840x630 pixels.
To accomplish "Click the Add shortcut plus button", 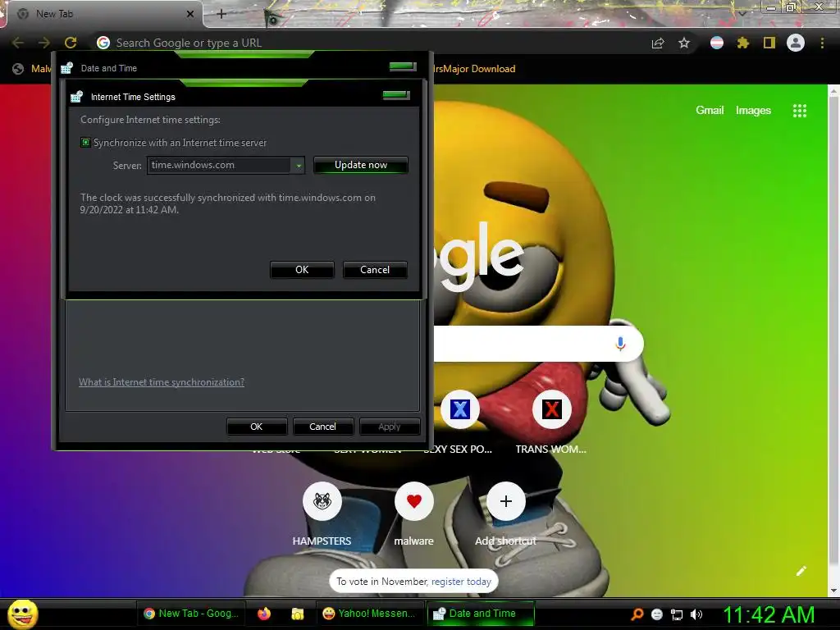I will click(505, 501).
